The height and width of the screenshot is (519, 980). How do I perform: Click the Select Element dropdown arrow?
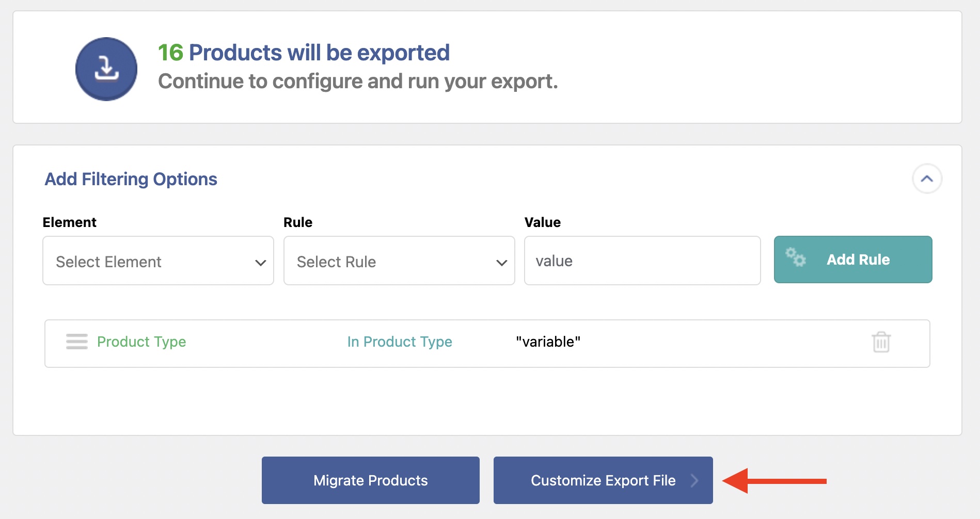(x=260, y=263)
